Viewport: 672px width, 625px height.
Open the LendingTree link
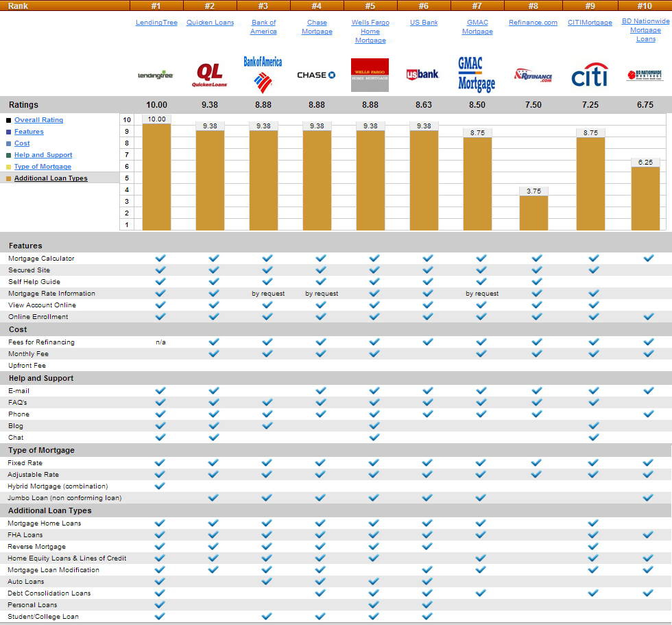click(x=156, y=22)
